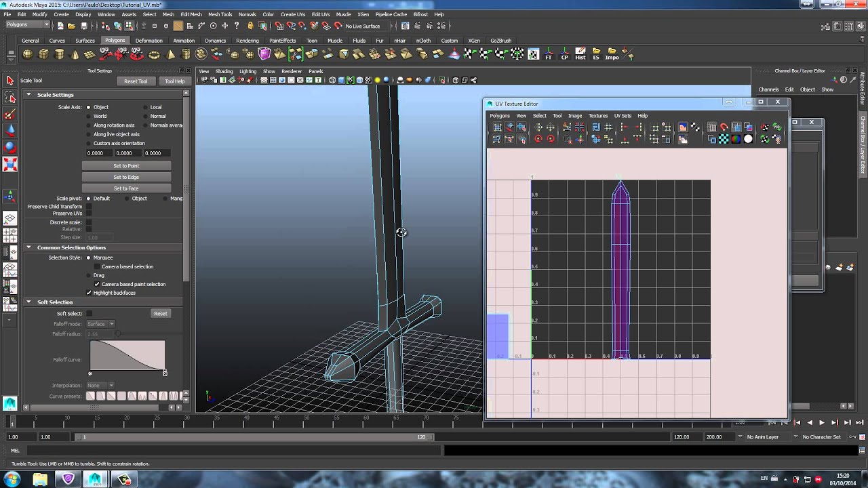
Task: Click the Reset Tool button
Action: pos(136,81)
